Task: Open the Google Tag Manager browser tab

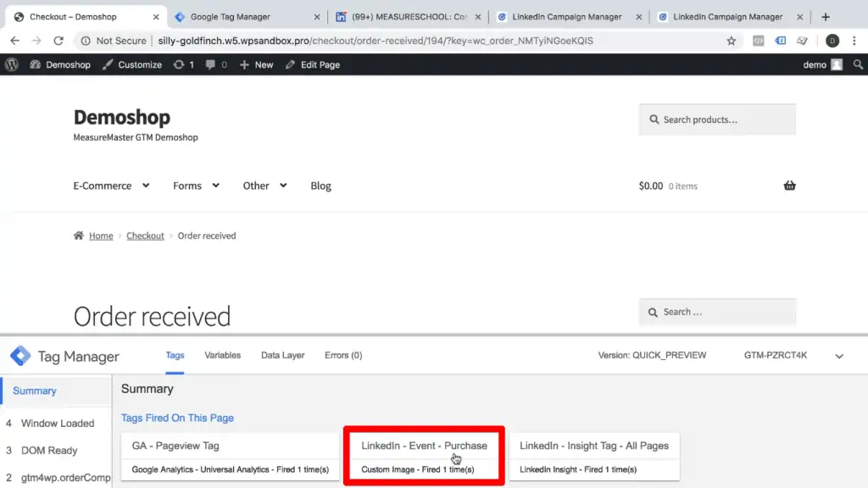Action: (x=242, y=17)
